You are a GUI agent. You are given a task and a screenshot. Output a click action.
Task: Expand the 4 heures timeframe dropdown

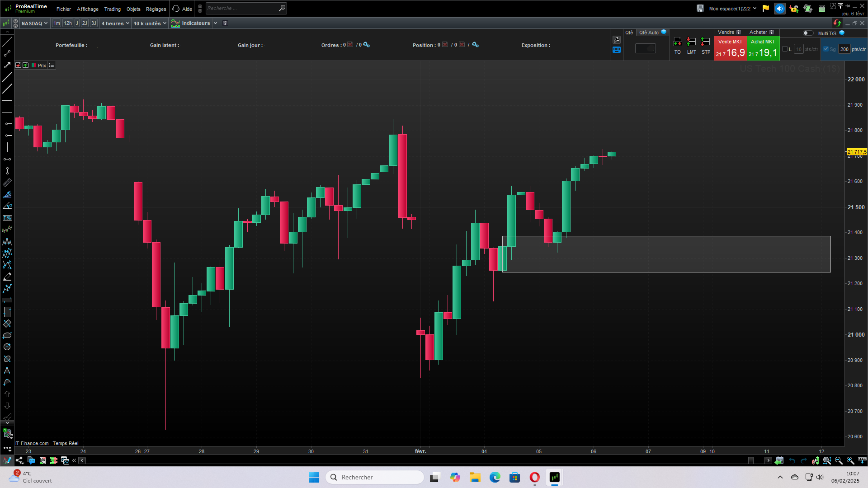pos(115,23)
